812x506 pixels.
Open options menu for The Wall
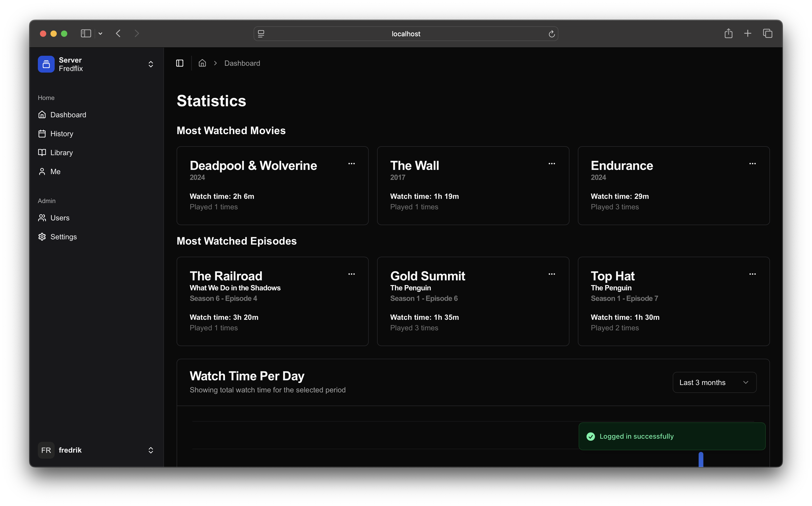pyautogui.click(x=552, y=164)
